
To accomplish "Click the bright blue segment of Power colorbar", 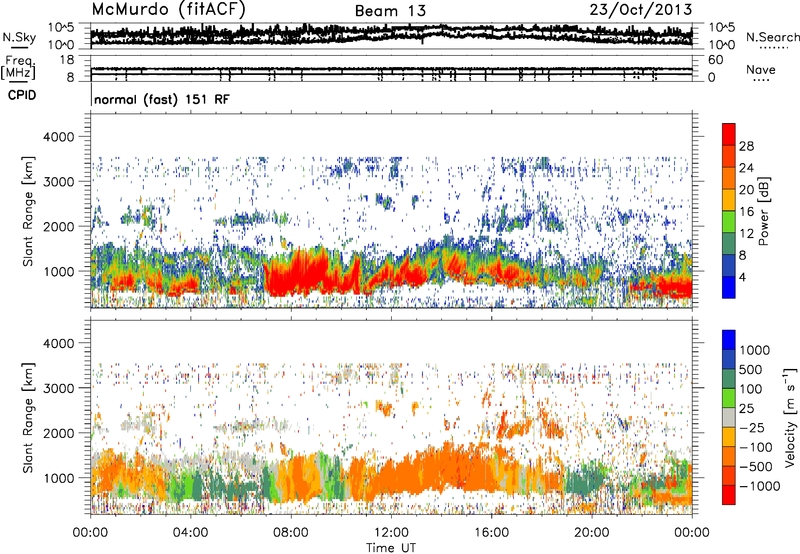I will click(729, 288).
